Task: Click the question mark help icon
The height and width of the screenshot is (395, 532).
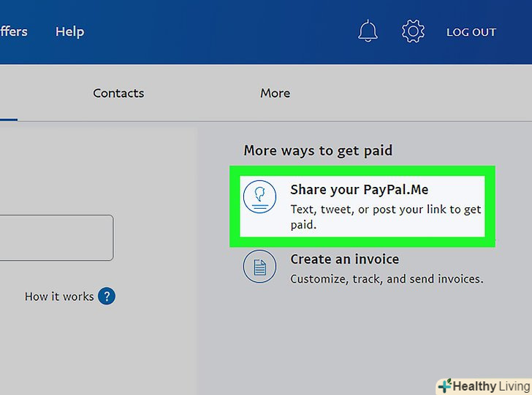Action: click(x=107, y=296)
